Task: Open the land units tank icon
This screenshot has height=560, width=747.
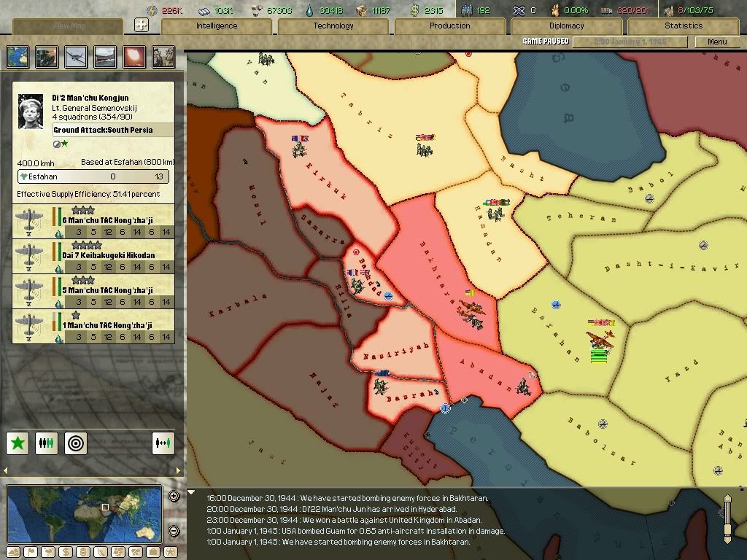Action: tap(47, 57)
